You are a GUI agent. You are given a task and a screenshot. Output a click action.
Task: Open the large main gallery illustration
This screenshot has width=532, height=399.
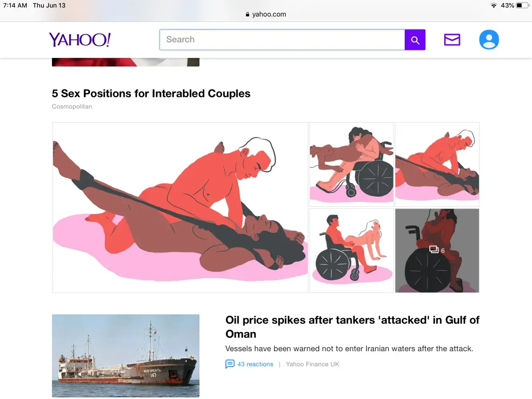coord(180,207)
